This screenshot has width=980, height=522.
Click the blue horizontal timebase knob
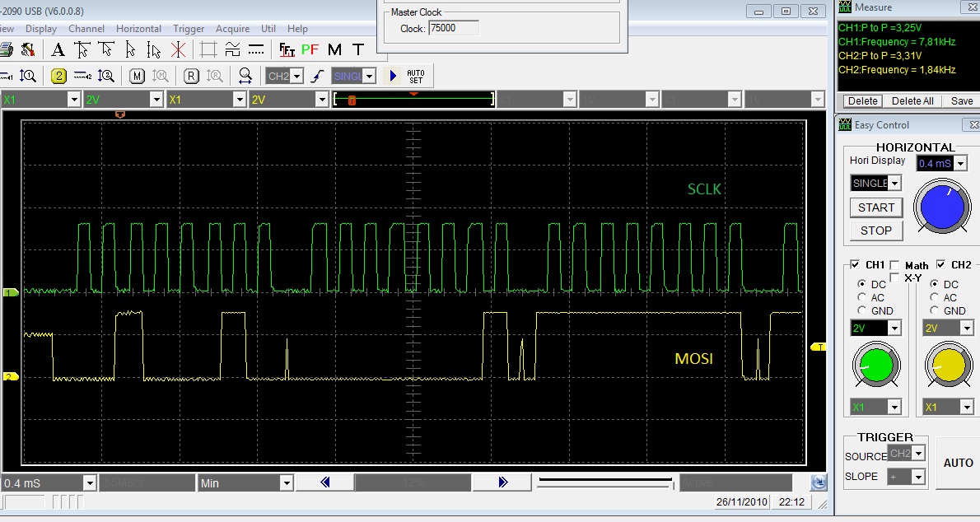coord(942,207)
